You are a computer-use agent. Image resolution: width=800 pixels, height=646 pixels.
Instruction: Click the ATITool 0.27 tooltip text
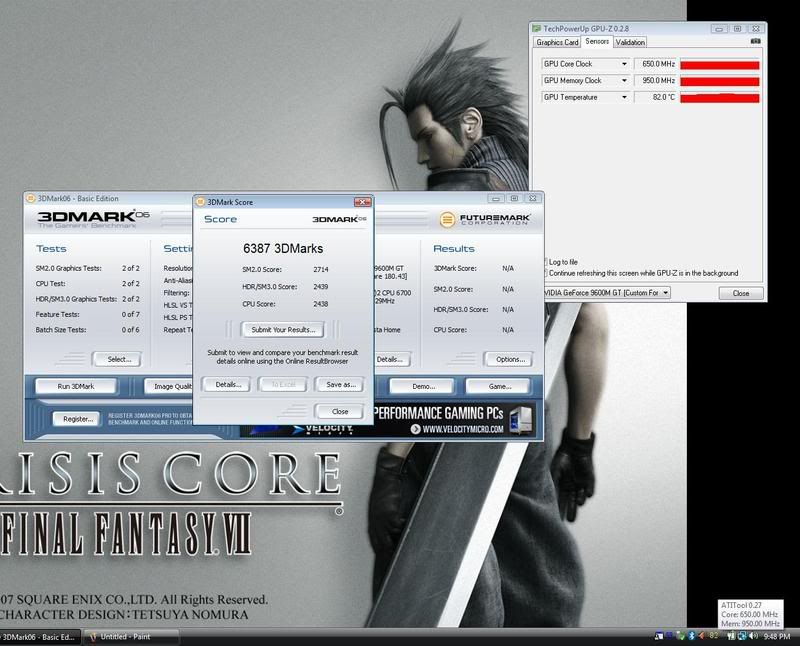(741, 605)
